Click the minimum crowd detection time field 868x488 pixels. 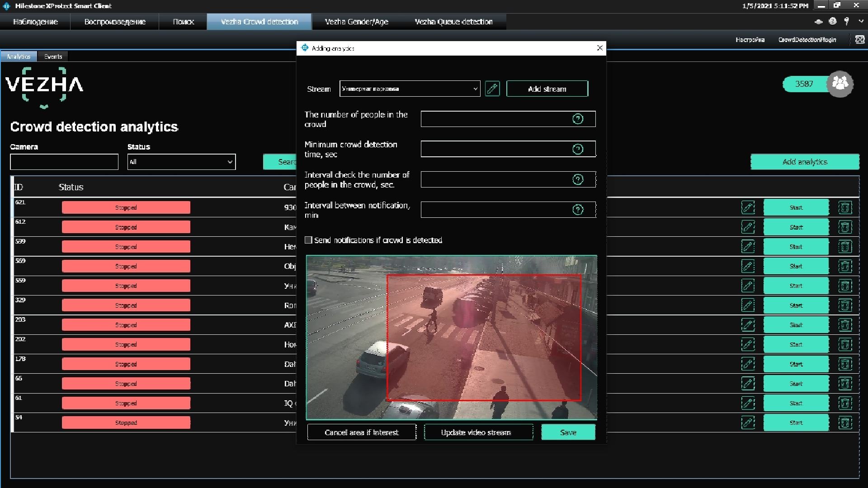click(x=508, y=149)
